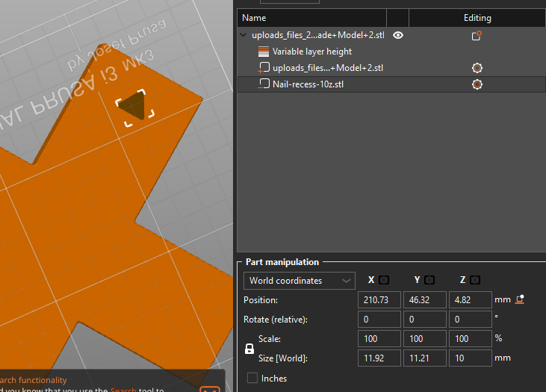546x392 pixels.
Task: Click the Scale Z field
Action: [x=471, y=339]
